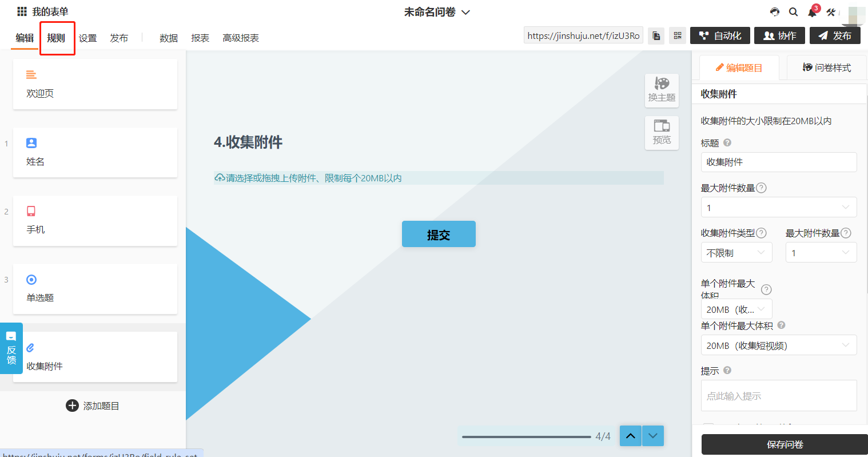868x457 pixels.
Task: Show the form QR code icon
Action: pyautogui.click(x=678, y=35)
